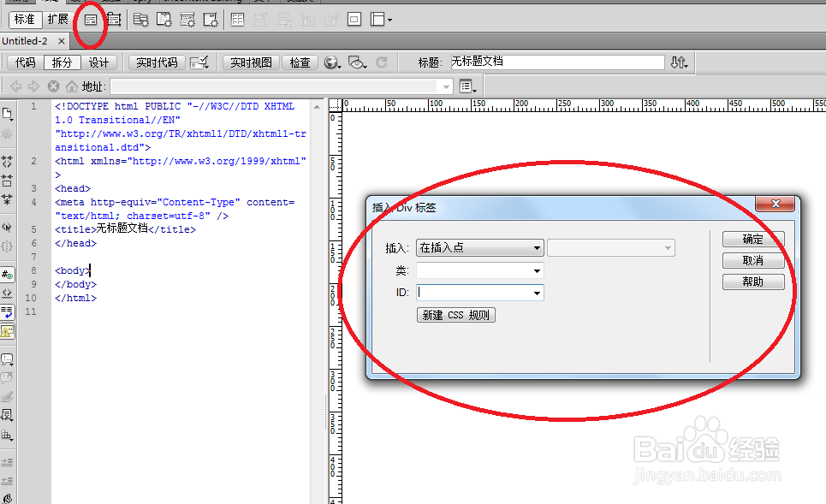
Task: Insert a Spry Accordion widget
Action: point(187,20)
